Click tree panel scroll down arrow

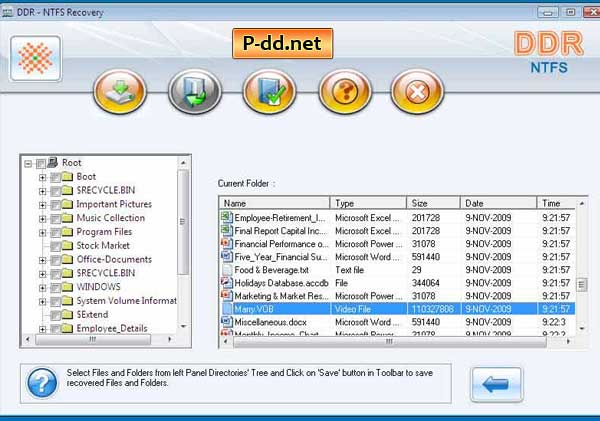[183, 326]
